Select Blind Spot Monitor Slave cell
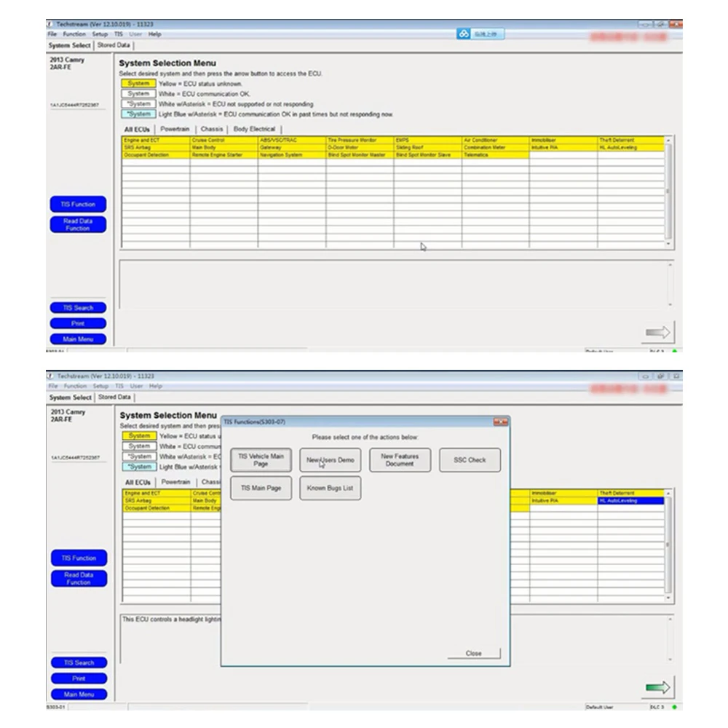This screenshot has height=728, width=728. [427, 155]
